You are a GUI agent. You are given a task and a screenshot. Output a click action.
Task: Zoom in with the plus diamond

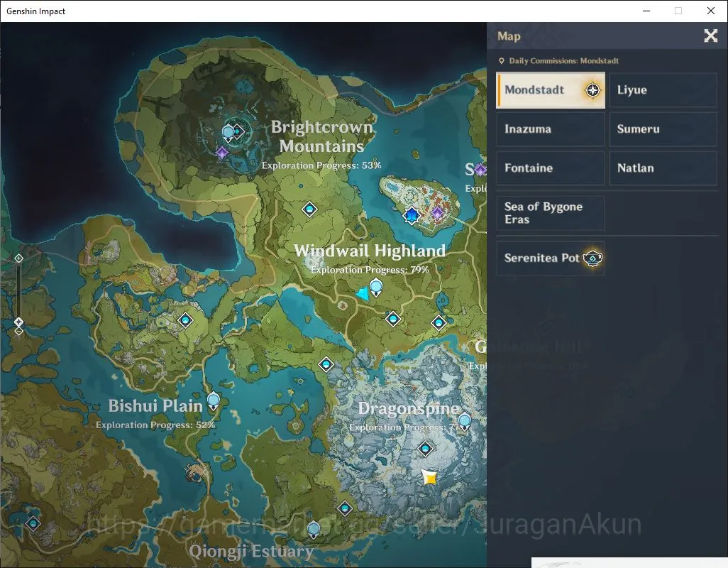click(x=18, y=258)
